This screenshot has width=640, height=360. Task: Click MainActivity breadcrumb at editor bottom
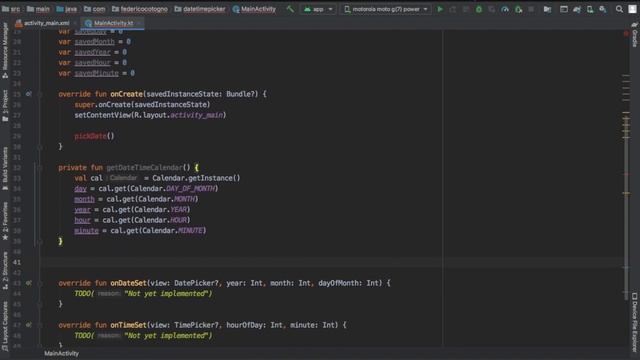62,353
